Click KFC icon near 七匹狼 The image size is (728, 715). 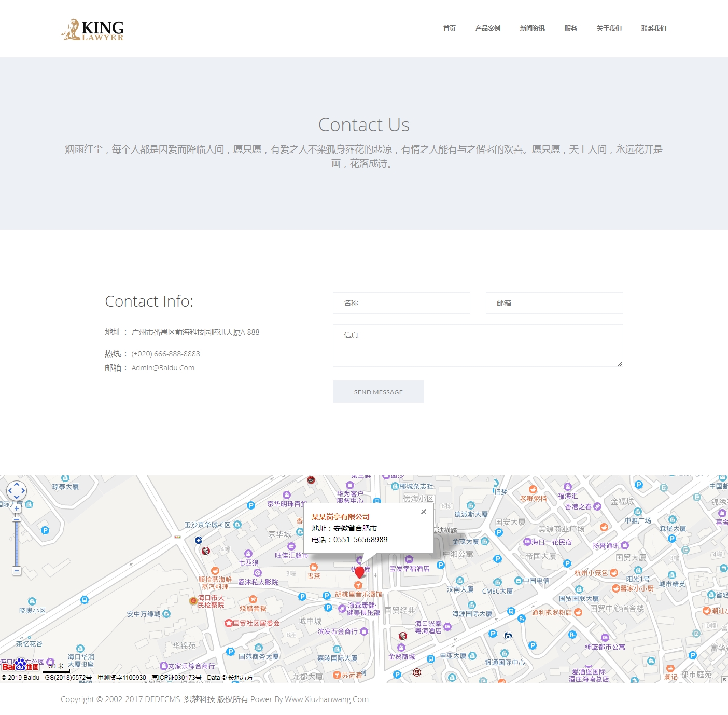pos(206,551)
